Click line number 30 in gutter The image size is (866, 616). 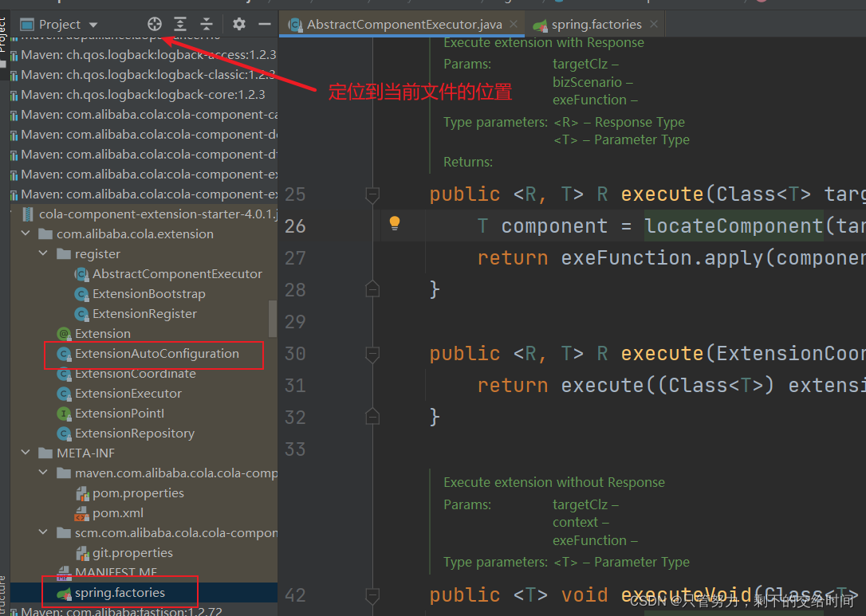pos(295,354)
